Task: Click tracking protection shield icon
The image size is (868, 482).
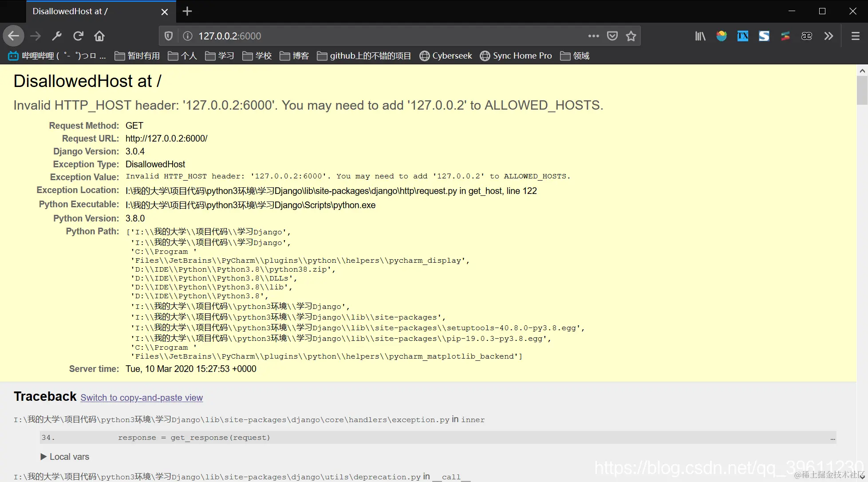Action: pyautogui.click(x=169, y=36)
